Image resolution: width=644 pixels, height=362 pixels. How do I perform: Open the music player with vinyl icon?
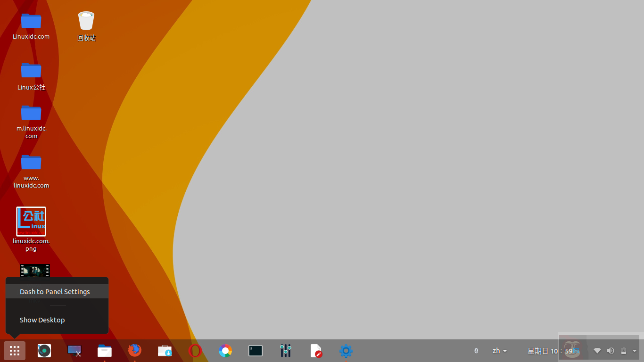(44, 351)
